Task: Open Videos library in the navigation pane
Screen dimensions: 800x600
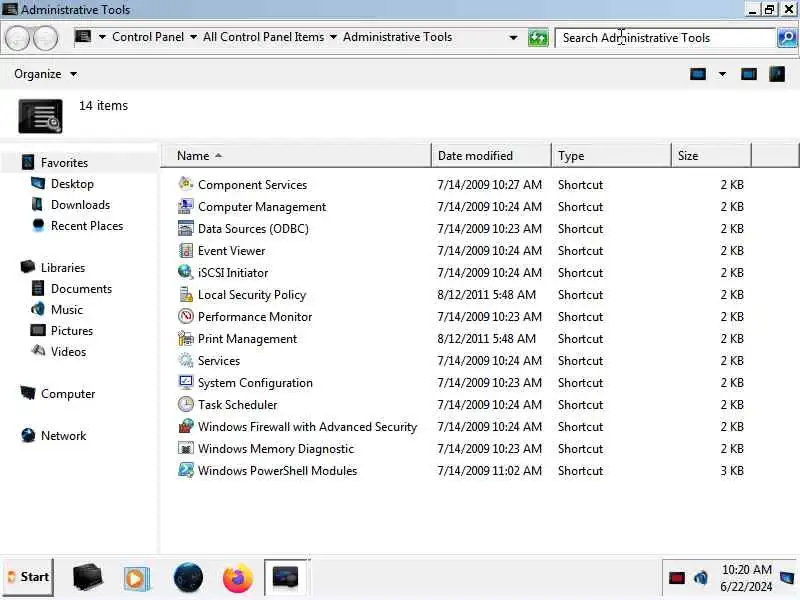Action: coord(68,352)
